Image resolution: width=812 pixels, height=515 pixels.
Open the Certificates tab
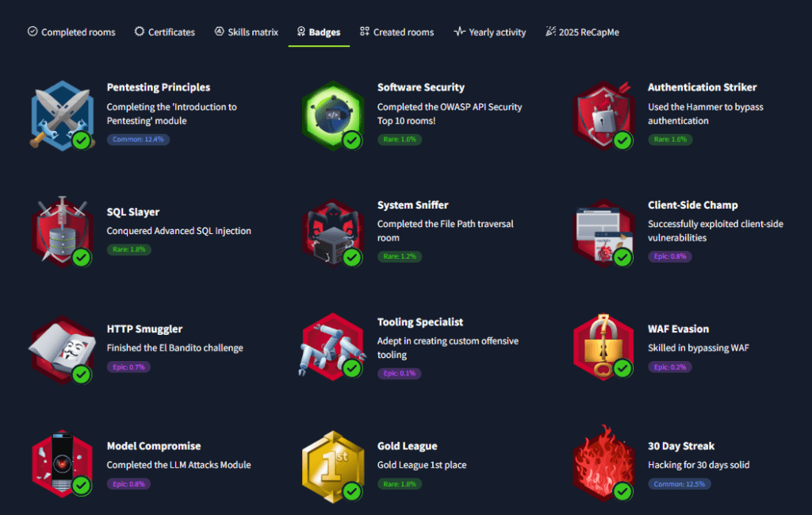(x=165, y=32)
